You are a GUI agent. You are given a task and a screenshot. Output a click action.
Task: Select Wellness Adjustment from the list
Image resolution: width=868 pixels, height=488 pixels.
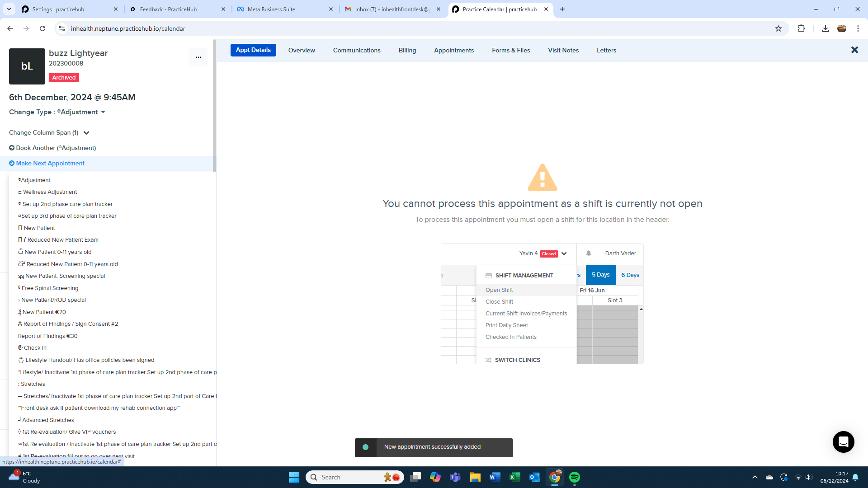[x=50, y=192]
